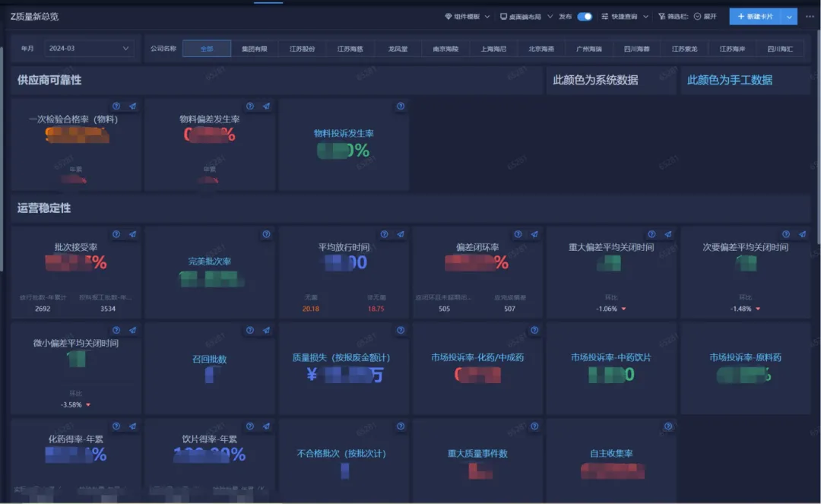Click help icon on 完美批次率 card
821x504 pixels.
coord(266,234)
